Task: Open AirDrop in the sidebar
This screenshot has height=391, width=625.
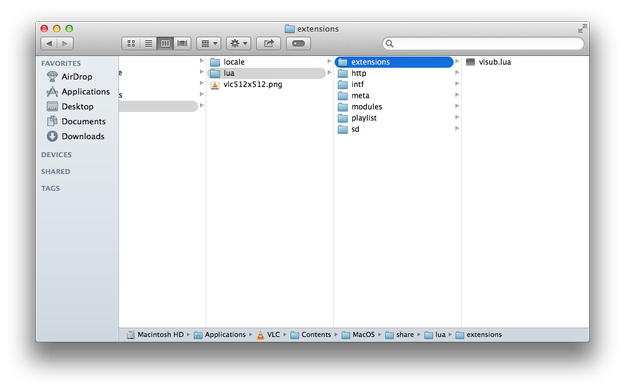Action: 69,77
